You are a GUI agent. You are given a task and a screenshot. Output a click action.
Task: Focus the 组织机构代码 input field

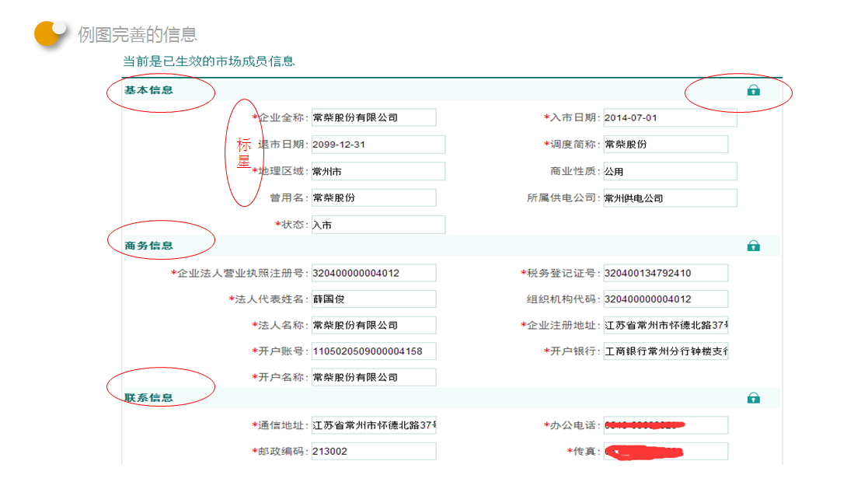665,299
